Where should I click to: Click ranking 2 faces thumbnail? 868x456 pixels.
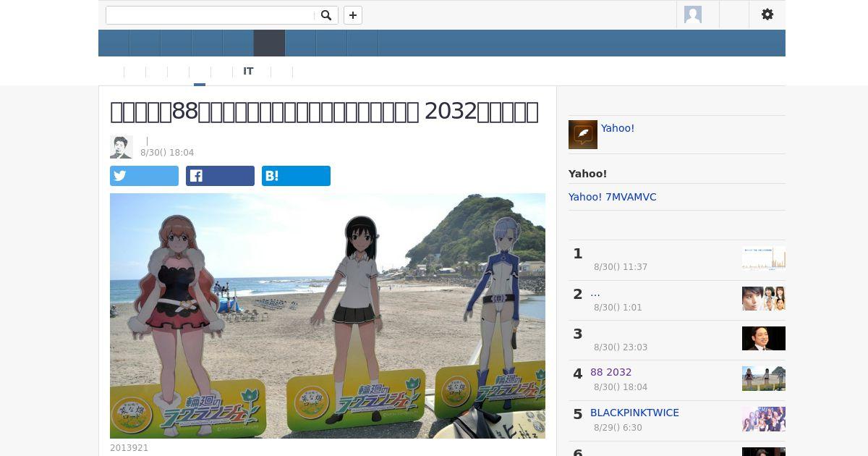(764, 298)
